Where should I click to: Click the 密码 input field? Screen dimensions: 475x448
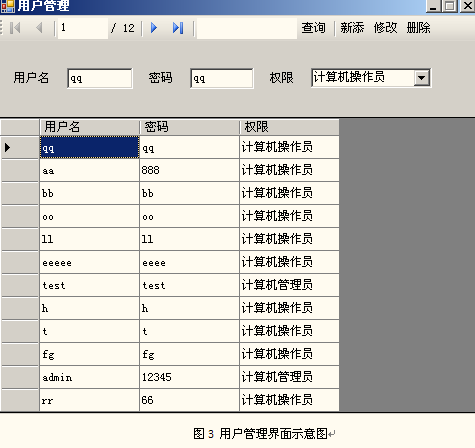tap(222, 78)
